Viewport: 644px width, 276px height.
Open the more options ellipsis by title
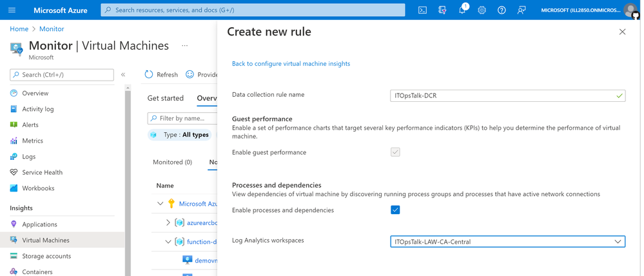pos(185,46)
